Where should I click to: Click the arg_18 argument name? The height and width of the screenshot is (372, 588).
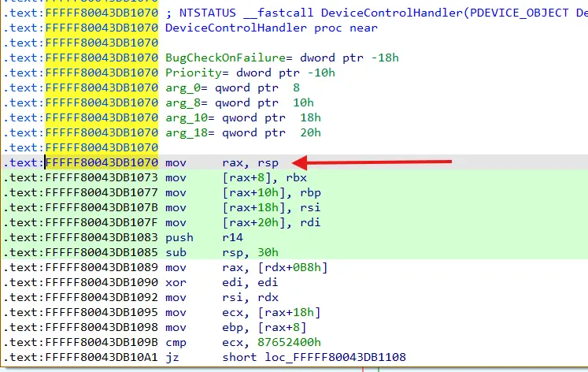186,133
